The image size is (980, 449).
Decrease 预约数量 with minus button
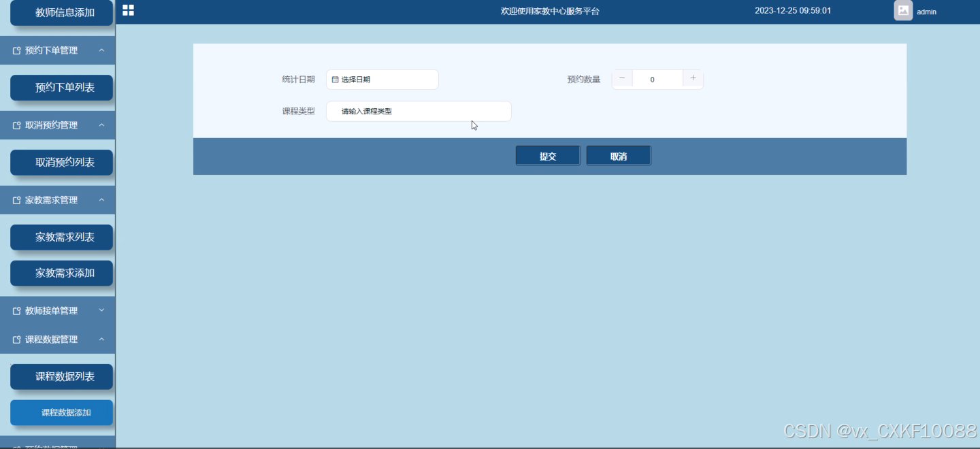pos(622,79)
